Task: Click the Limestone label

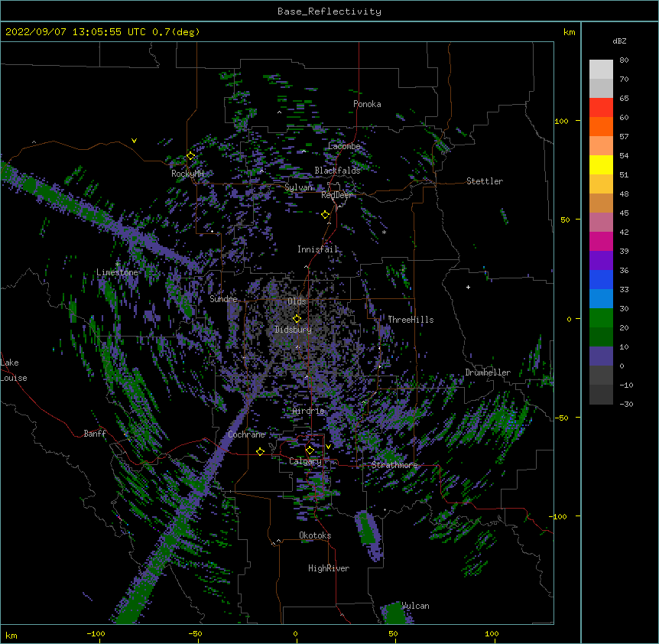Action: point(117,272)
